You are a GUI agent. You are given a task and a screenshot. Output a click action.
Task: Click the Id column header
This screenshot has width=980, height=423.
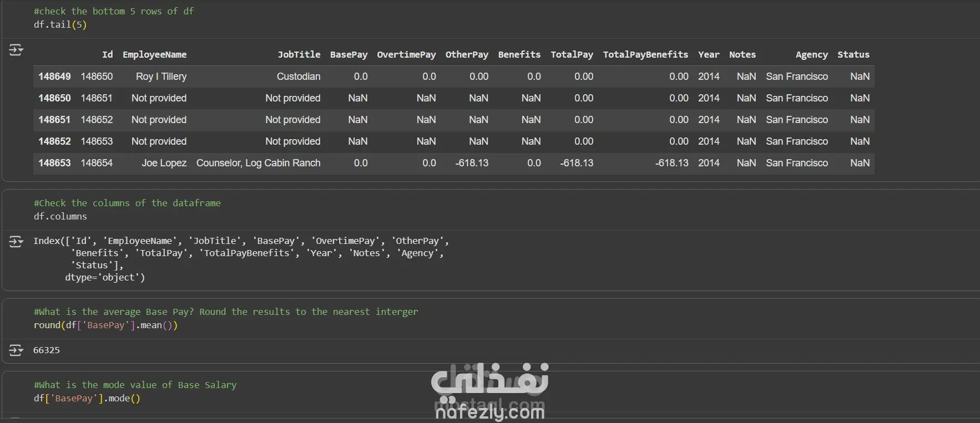(x=107, y=54)
